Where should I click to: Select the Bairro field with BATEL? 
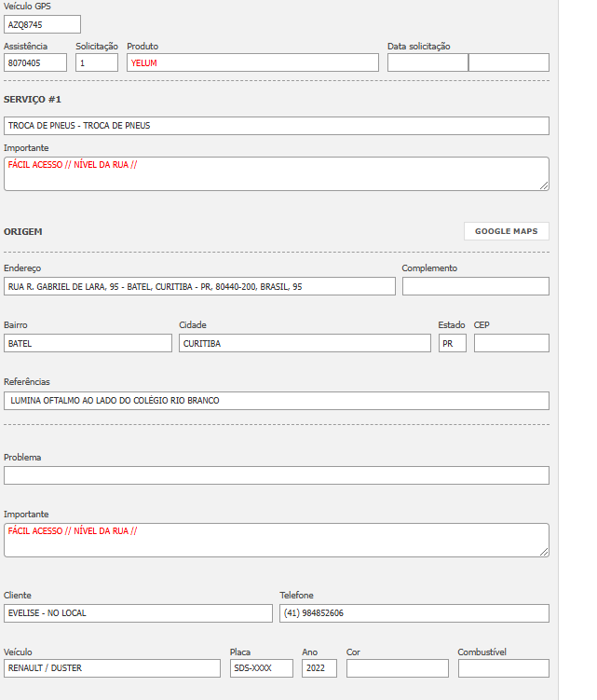88,343
